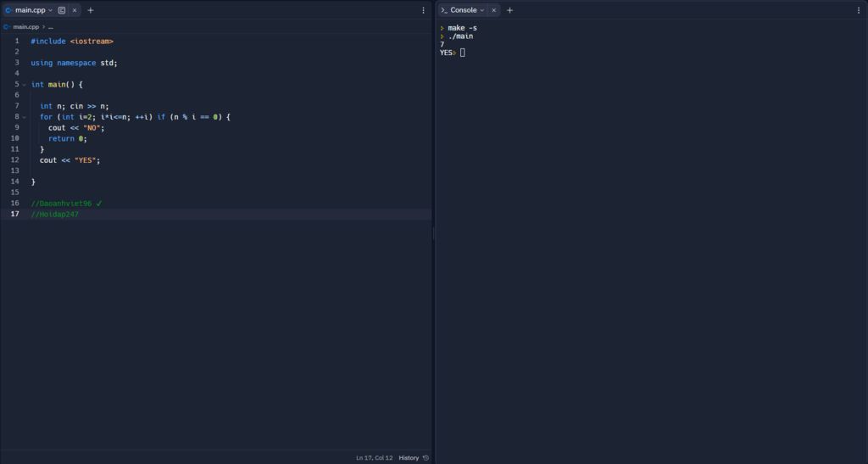Click the cout << "NO" statement
This screenshot has width=868, height=464.
(76, 127)
